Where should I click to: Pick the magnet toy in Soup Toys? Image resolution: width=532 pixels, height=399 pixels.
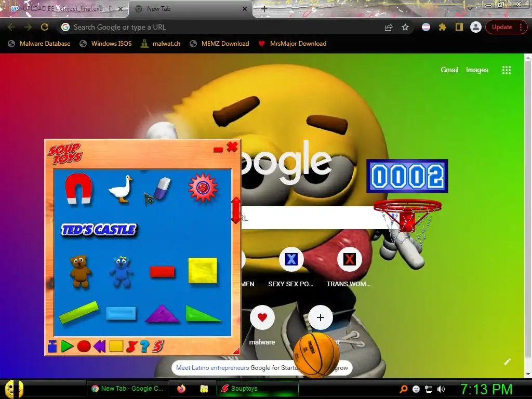click(78, 189)
